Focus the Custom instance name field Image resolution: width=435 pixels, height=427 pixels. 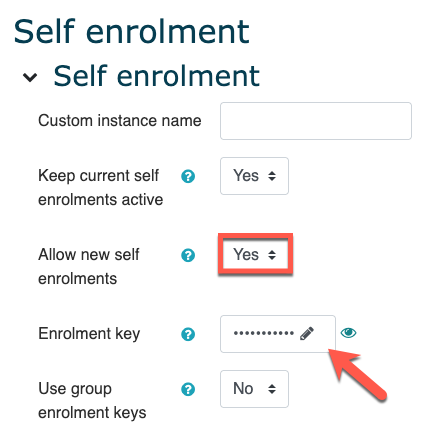coord(316,121)
